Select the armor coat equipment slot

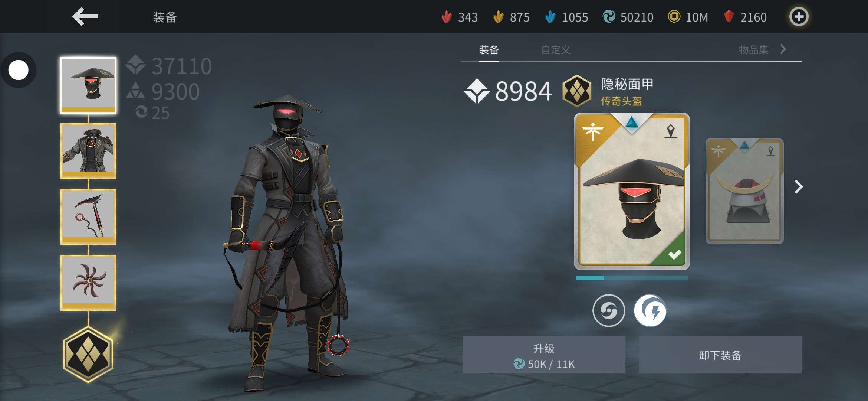(88, 151)
